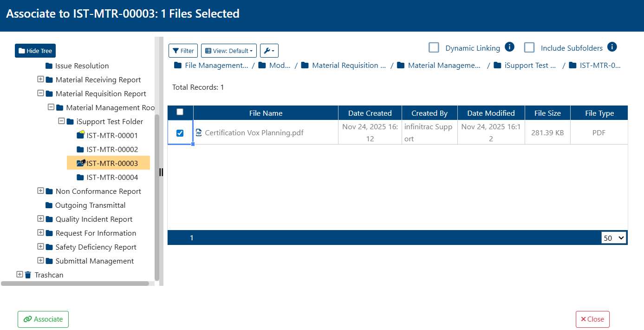
Task: Open the View: Default menu
Action: (x=229, y=51)
